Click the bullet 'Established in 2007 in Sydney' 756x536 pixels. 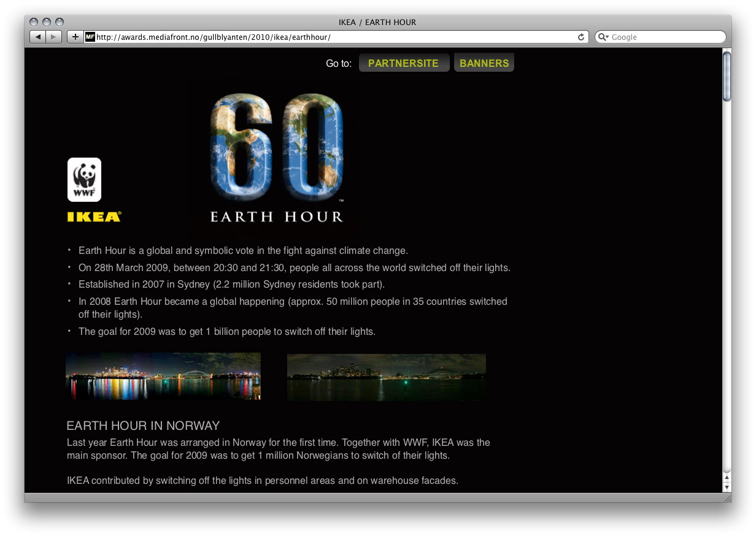[x=232, y=285]
